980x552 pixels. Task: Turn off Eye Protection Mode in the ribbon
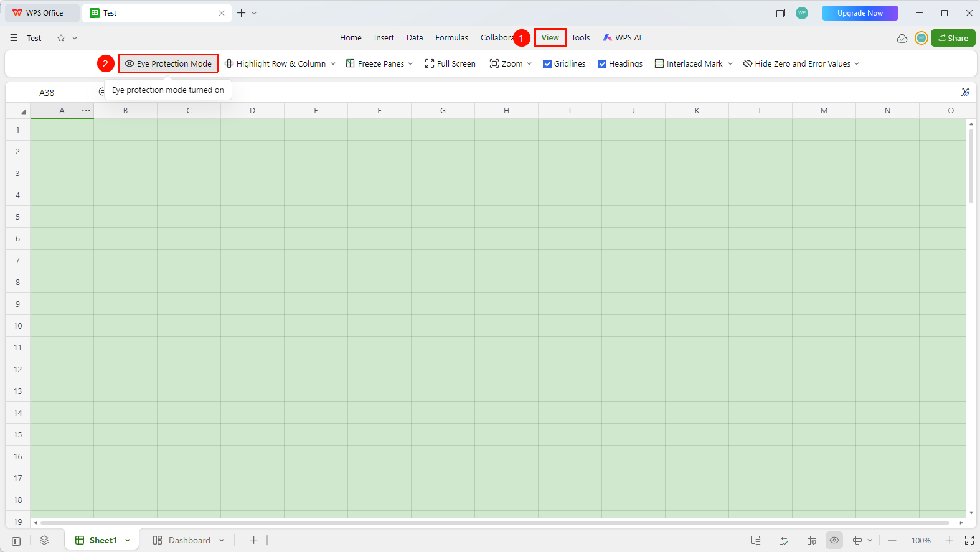tap(168, 63)
